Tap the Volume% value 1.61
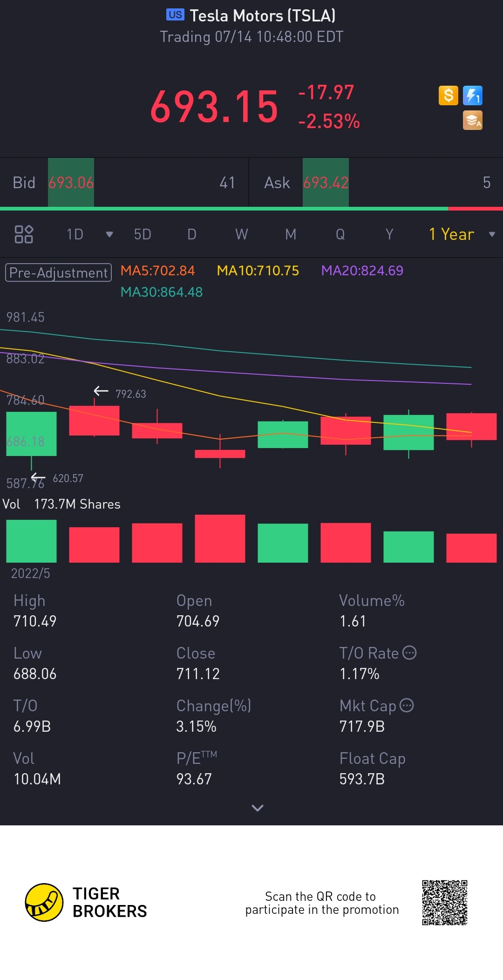The image size is (503, 980). click(353, 621)
